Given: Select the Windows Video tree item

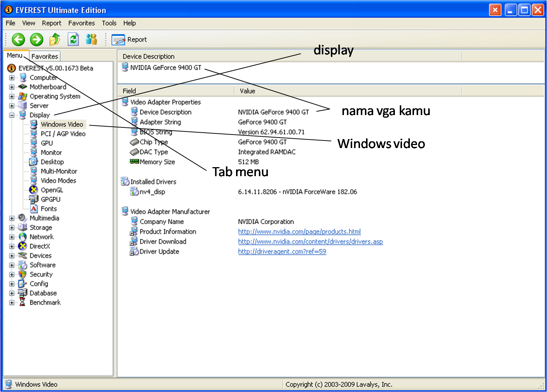Looking at the screenshot, I should (62, 124).
